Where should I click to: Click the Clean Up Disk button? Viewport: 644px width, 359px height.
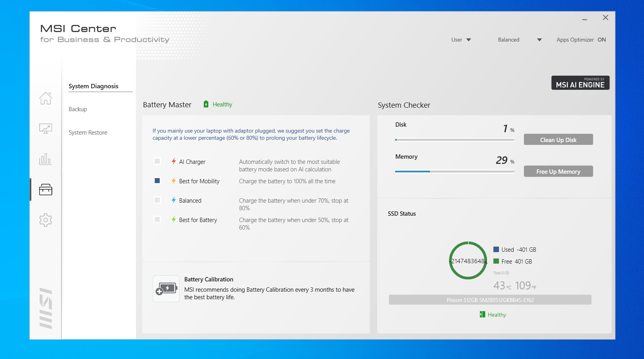(x=558, y=139)
